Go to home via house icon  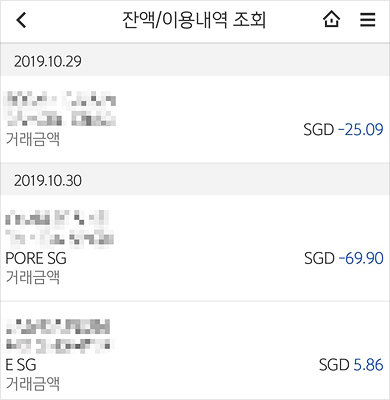(331, 19)
